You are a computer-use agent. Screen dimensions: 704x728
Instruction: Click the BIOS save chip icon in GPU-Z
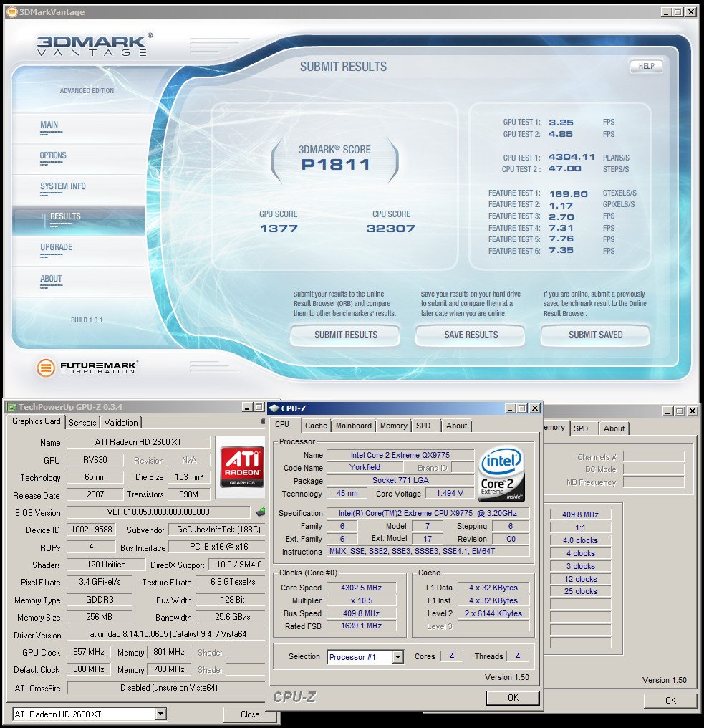pos(261,512)
